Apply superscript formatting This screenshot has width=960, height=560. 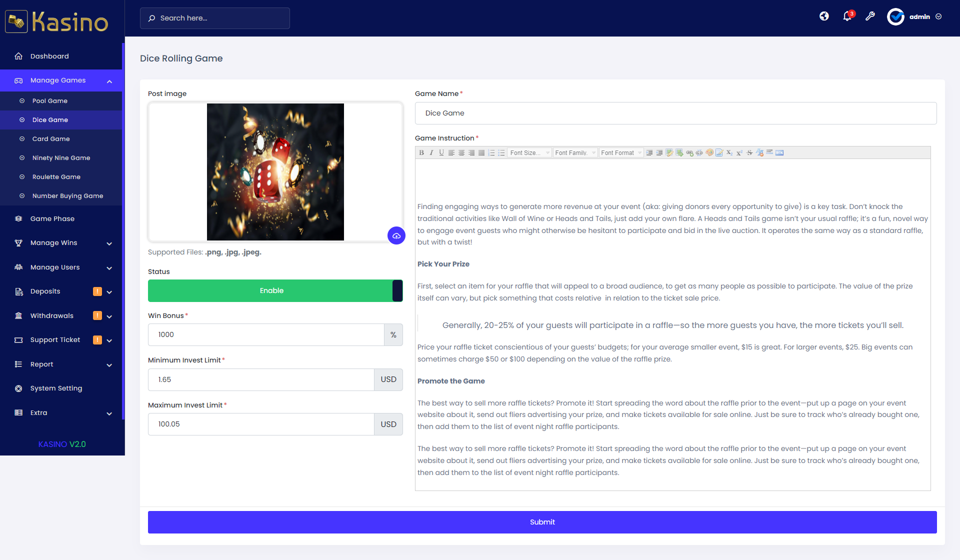click(739, 152)
